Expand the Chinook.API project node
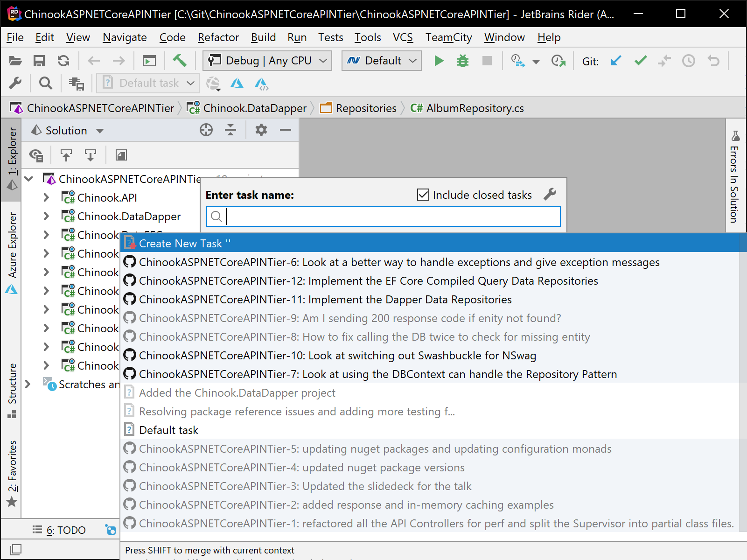 pos(46,197)
